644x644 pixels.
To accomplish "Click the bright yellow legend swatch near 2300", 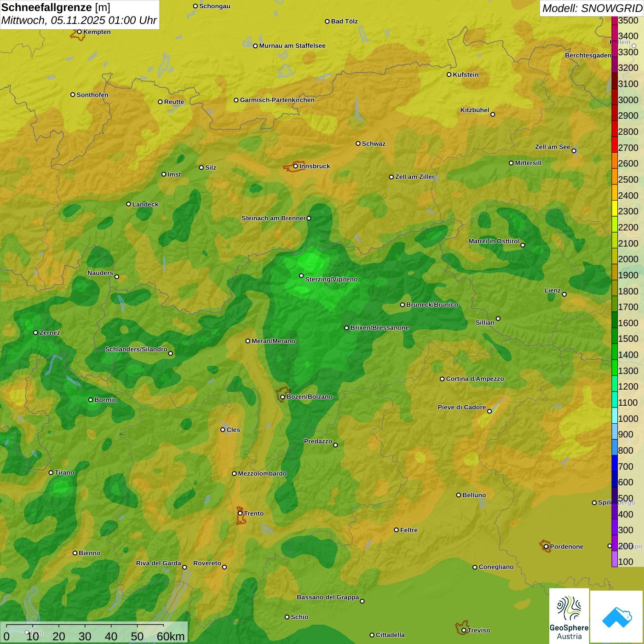I will [615, 208].
